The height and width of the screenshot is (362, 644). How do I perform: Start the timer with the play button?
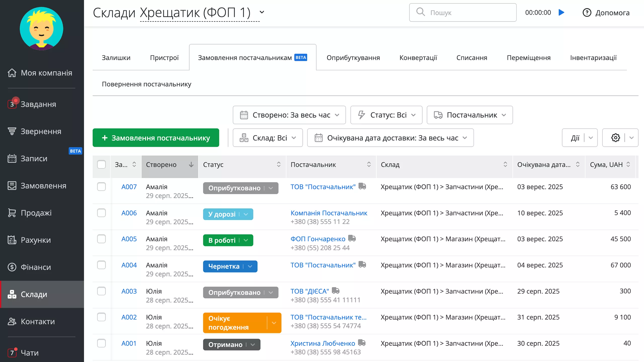561,12
